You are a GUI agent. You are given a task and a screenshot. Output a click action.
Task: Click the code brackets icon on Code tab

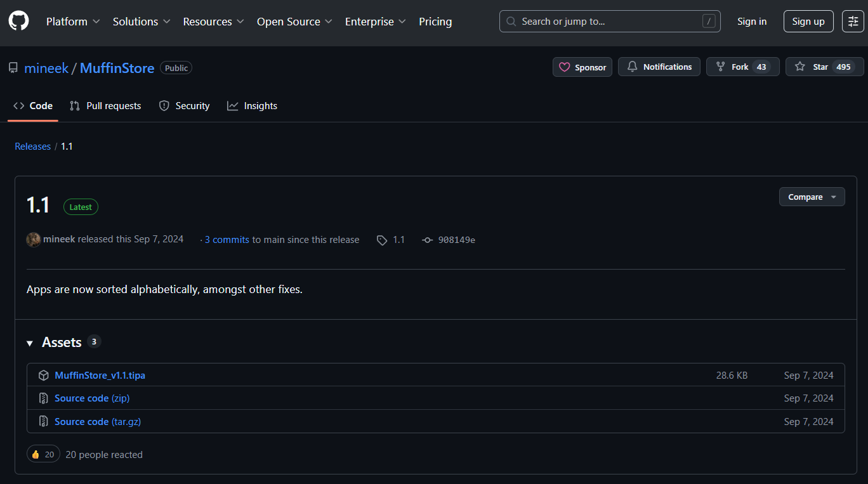click(x=19, y=106)
